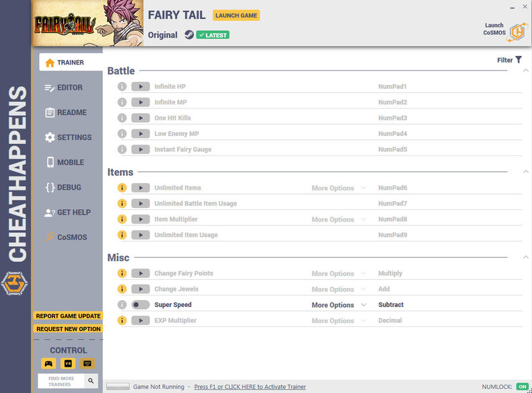
Task: Click the Steam platform icon
Action: 189,34
